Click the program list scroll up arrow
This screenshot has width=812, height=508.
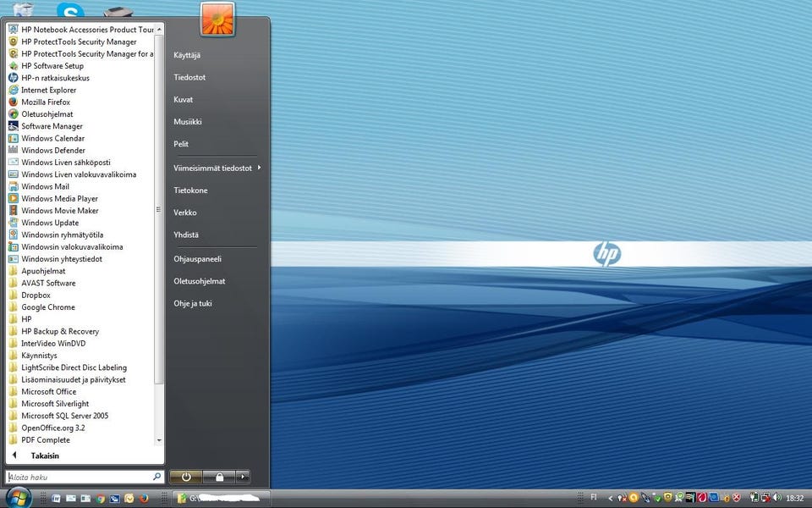(x=159, y=30)
